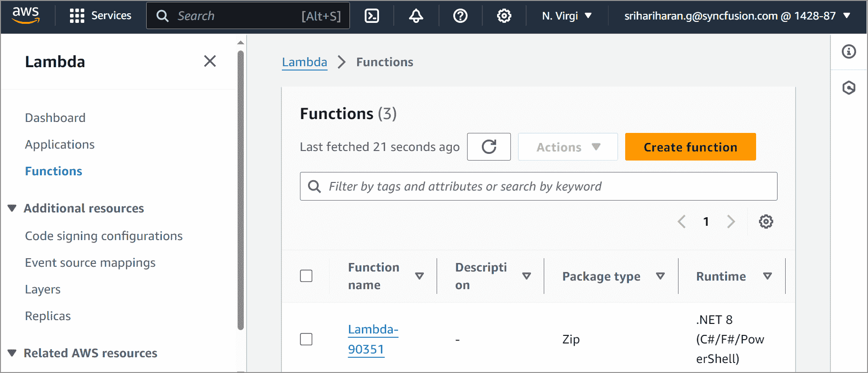Open Code signing configurations
This screenshot has width=868, height=373.
tap(104, 236)
